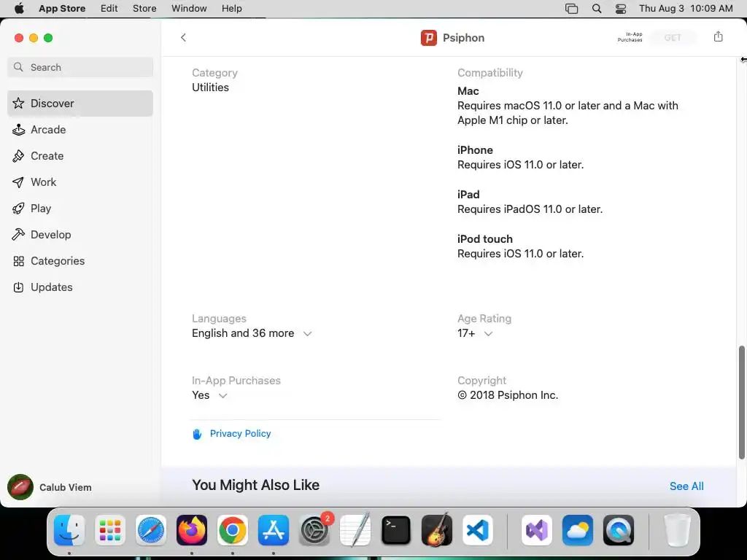Click the Privacy Policy hand icon

pyautogui.click(x=197, y=434)
